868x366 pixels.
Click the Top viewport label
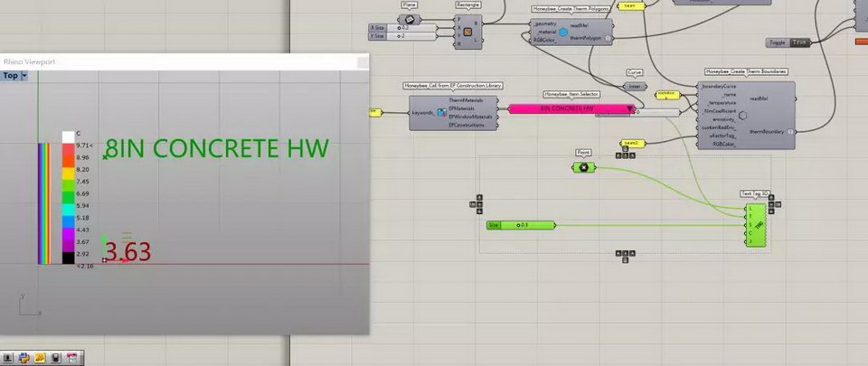click(10, 76)
